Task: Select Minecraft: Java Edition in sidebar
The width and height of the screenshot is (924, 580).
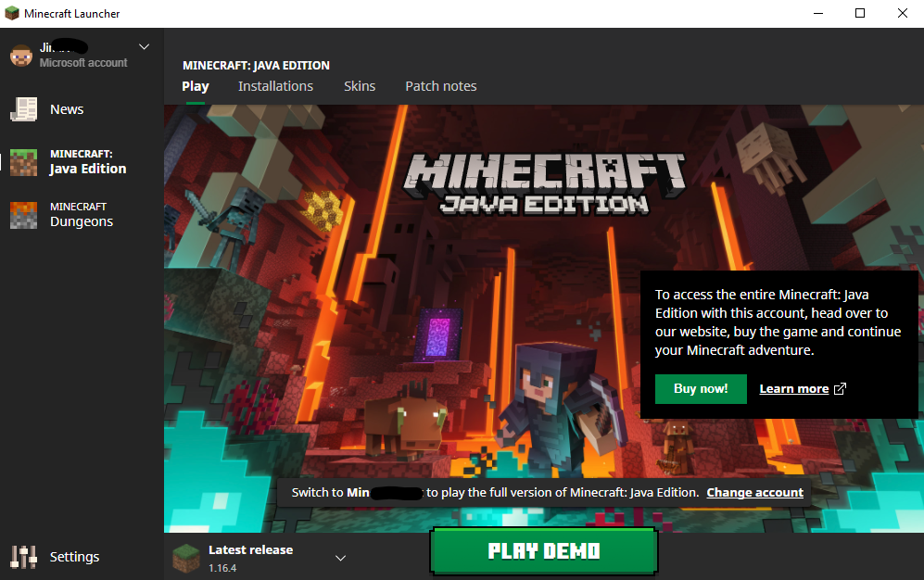Action: point(82,162)
